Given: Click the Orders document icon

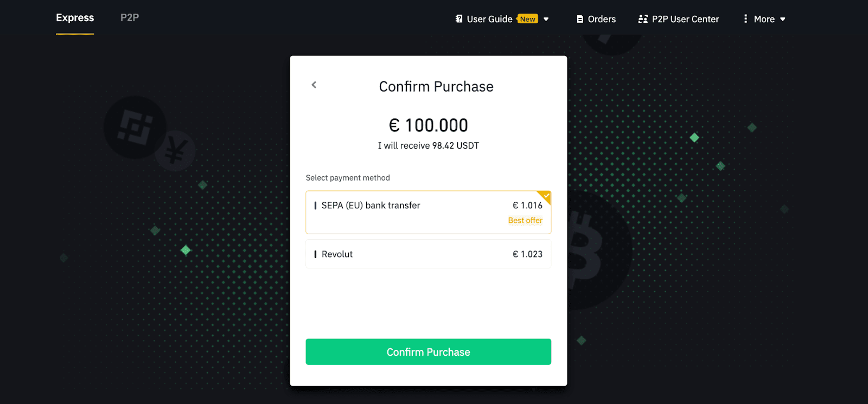Looking at the screenshot, I should pos(580,19).
